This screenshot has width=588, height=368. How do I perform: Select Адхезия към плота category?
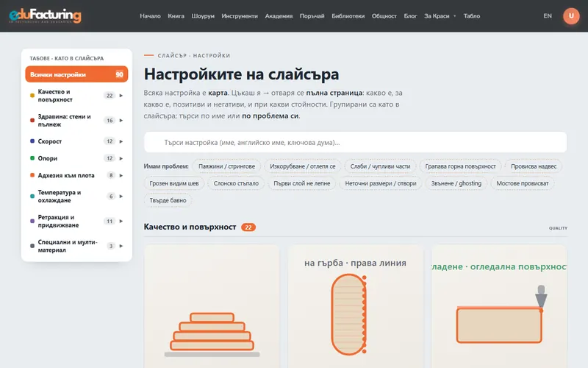[76, 175]
